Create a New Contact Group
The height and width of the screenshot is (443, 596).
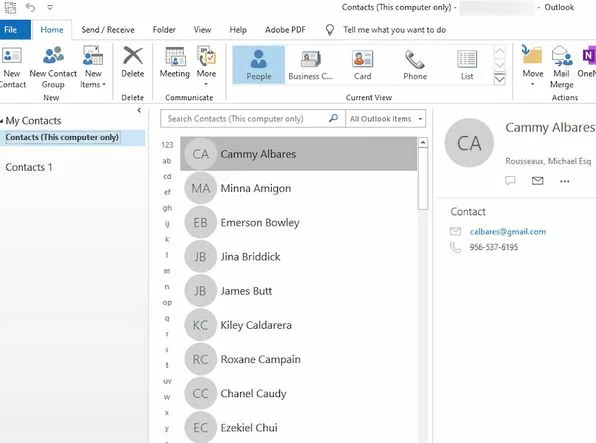53,67
